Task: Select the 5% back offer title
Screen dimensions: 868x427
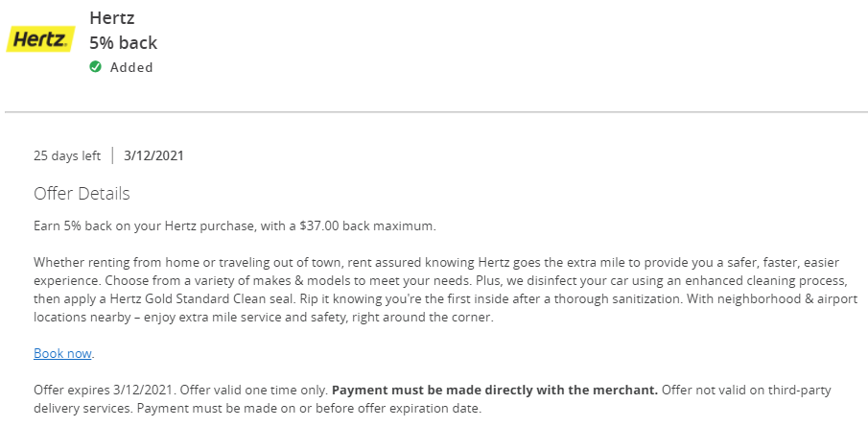Action: tap(124, 42)
